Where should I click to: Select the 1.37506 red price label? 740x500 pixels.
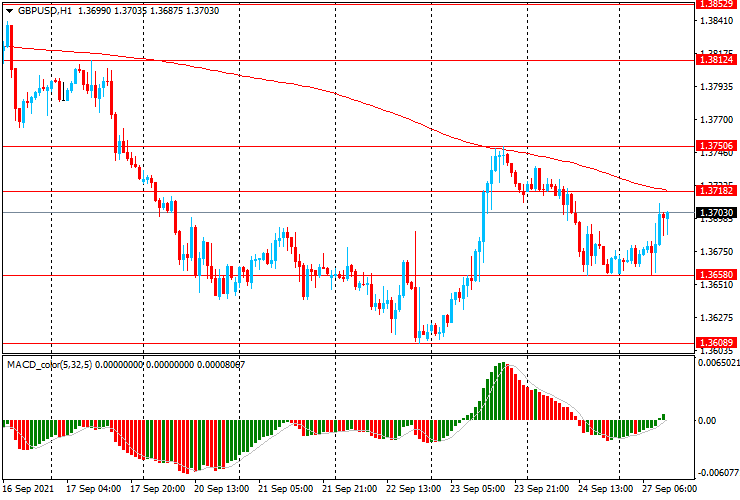(716, 145)
